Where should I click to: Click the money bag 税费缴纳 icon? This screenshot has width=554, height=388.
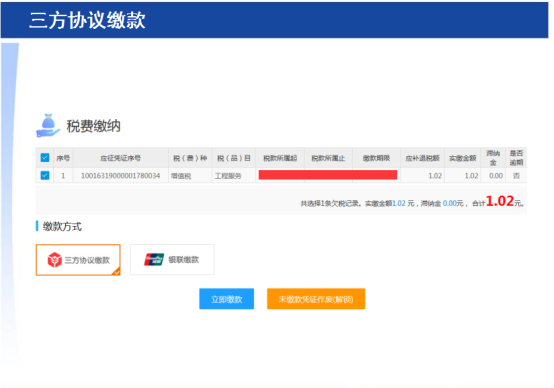pos(48,125)
